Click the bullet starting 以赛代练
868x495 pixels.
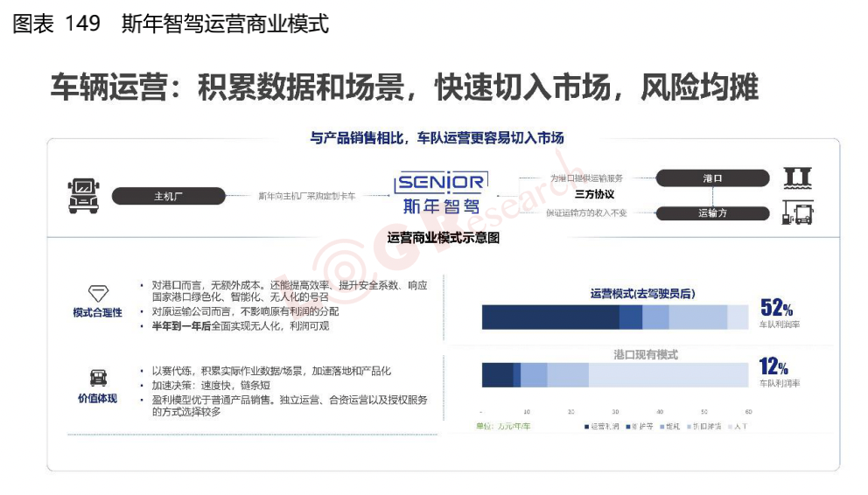pos(272,371)
